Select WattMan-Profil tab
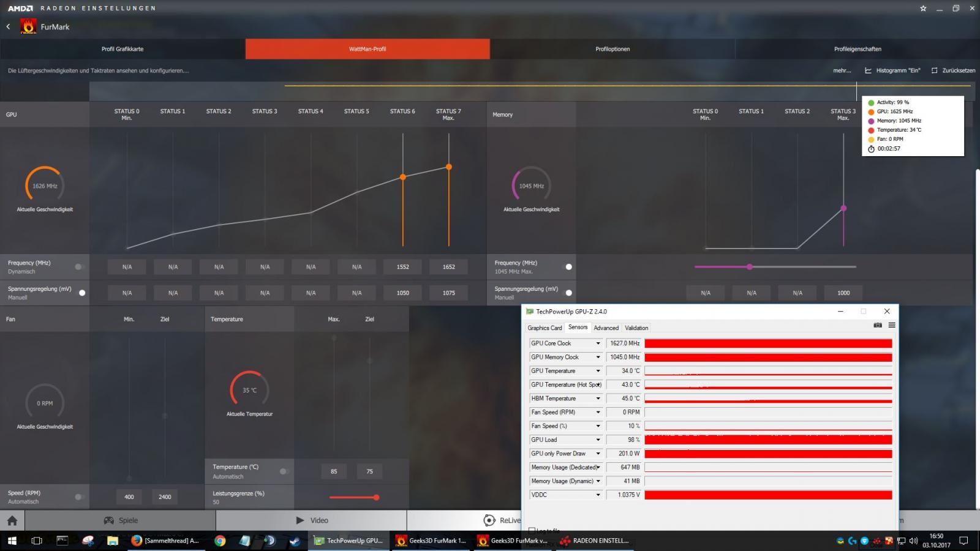 pos(367,49)
